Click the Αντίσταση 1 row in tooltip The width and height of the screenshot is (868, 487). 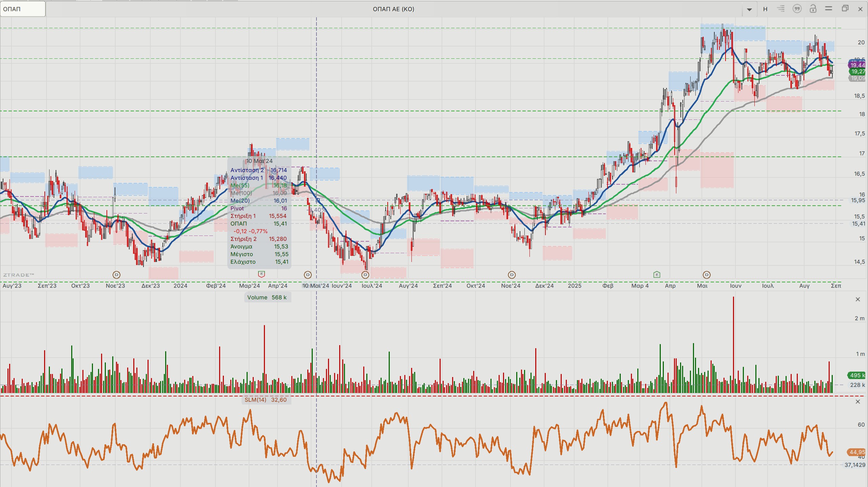(259, 178)
